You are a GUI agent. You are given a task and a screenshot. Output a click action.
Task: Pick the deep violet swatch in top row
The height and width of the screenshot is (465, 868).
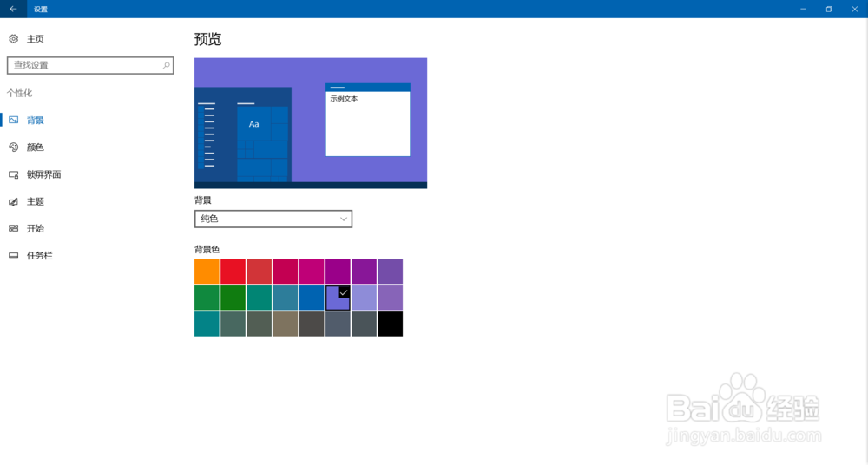pos(365,272)
